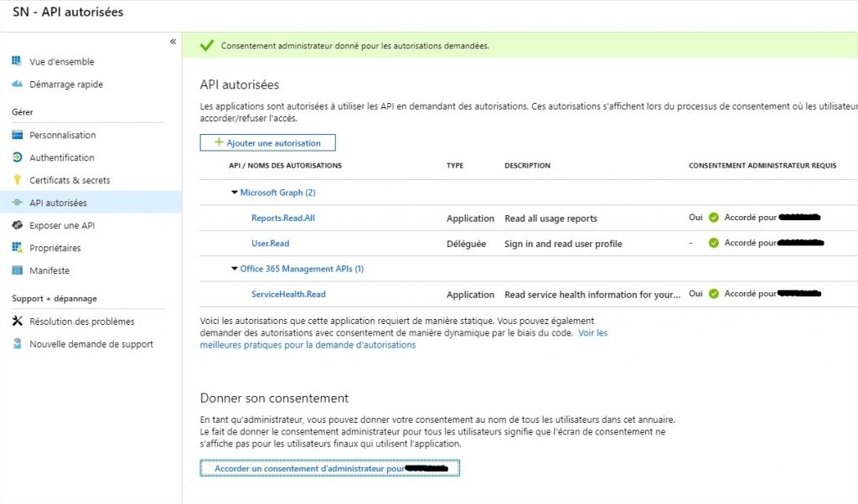The image size is (858, 504).
Task: Click the Exposer une API icon
Action: pos(17,224)
